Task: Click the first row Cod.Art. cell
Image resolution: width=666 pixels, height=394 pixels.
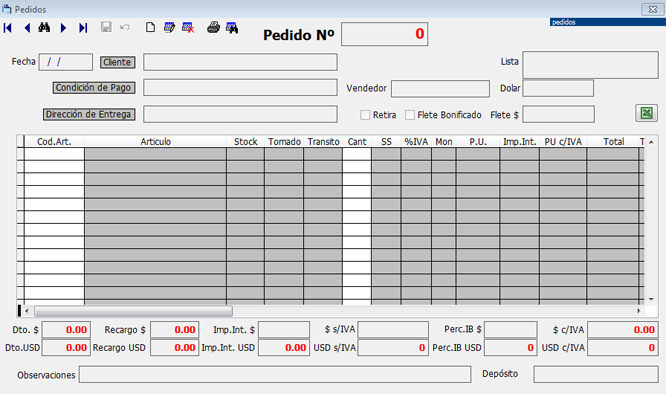Action: click(x=54, y=154)
